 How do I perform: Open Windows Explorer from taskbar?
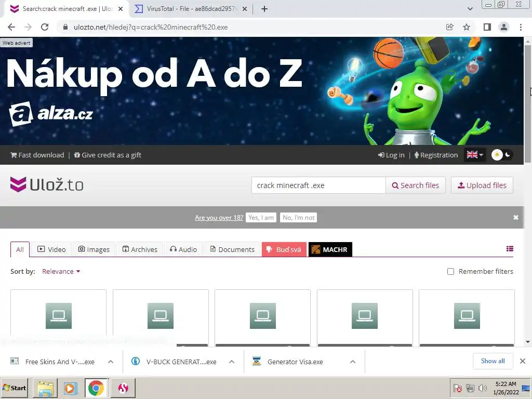coord(45,388)
